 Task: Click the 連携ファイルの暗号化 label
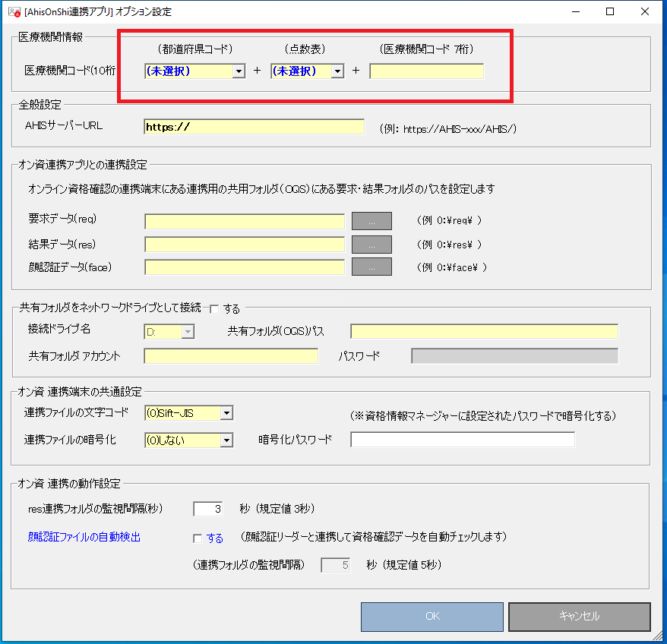pyautogui.click(x=70, y=440)
